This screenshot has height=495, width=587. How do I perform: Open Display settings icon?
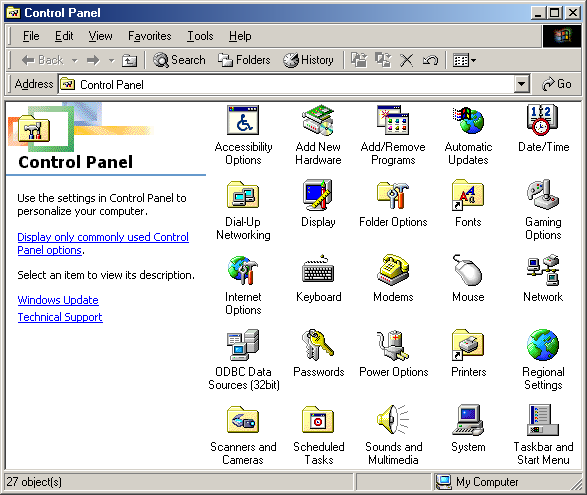[318, 195]
